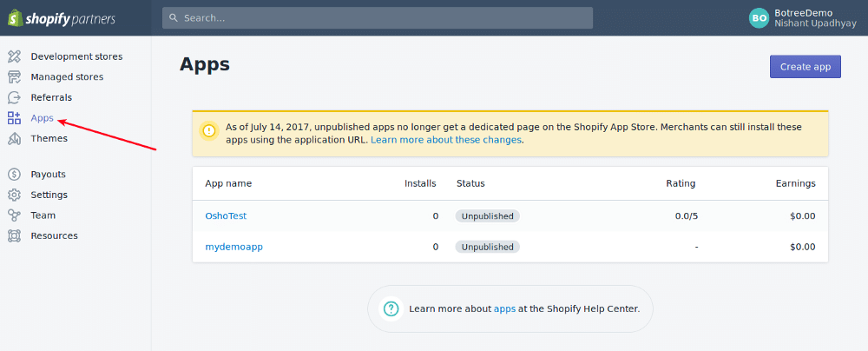868x351 pixels.
Task: Click OshoTest's Unpublished status badge
Action: [488, 216]
